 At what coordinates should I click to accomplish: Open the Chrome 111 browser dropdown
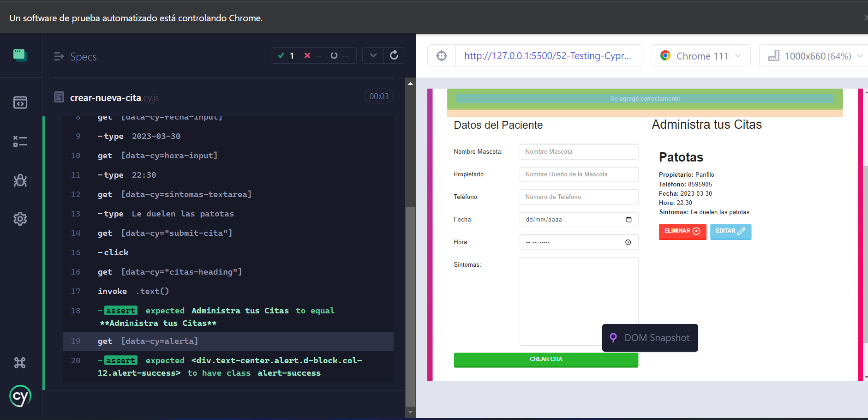point(700,55)
